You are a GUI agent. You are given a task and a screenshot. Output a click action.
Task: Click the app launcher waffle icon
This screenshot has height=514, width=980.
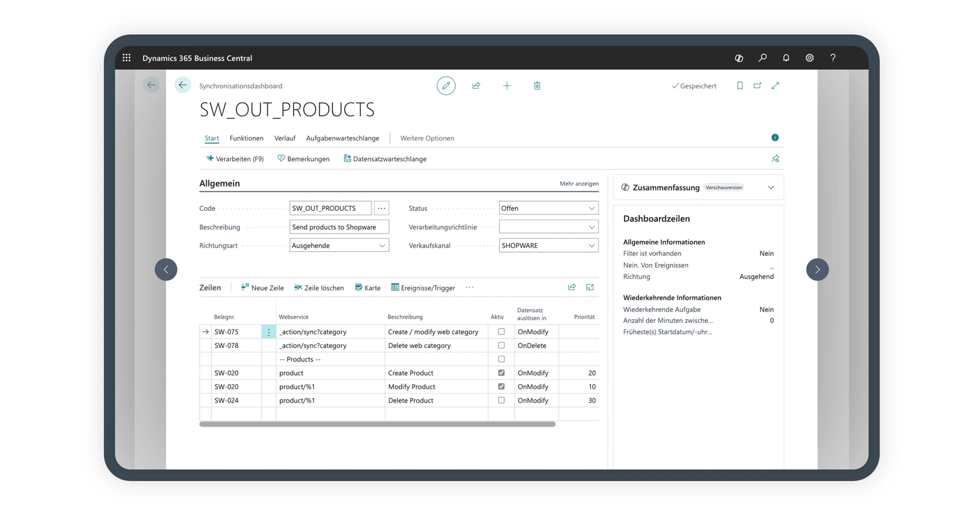coord(126,58)
